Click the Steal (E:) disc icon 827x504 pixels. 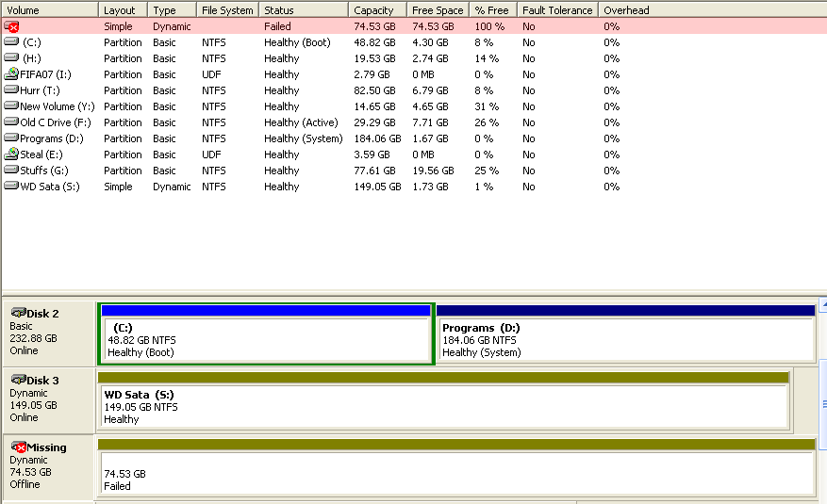point(11,154)
